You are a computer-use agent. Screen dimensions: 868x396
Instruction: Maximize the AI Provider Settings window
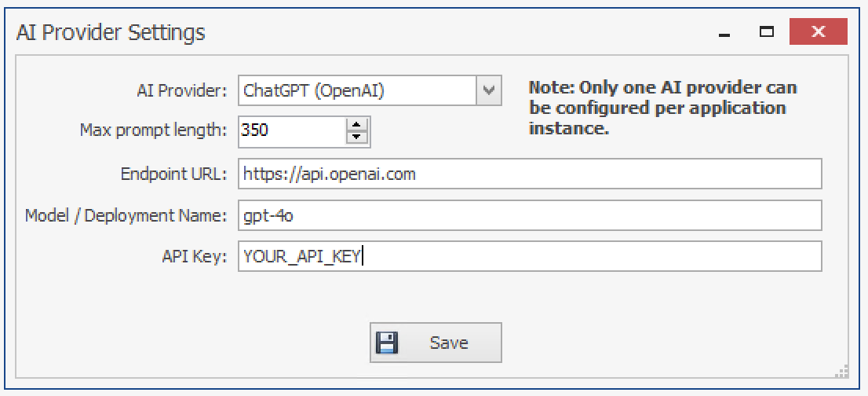point(766,32)
